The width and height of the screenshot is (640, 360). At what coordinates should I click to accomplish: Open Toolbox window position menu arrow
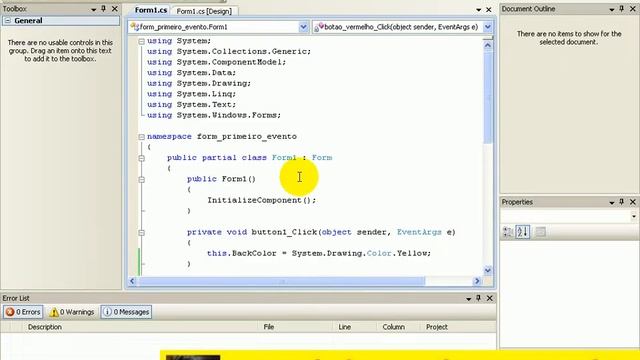pos(93,9)
